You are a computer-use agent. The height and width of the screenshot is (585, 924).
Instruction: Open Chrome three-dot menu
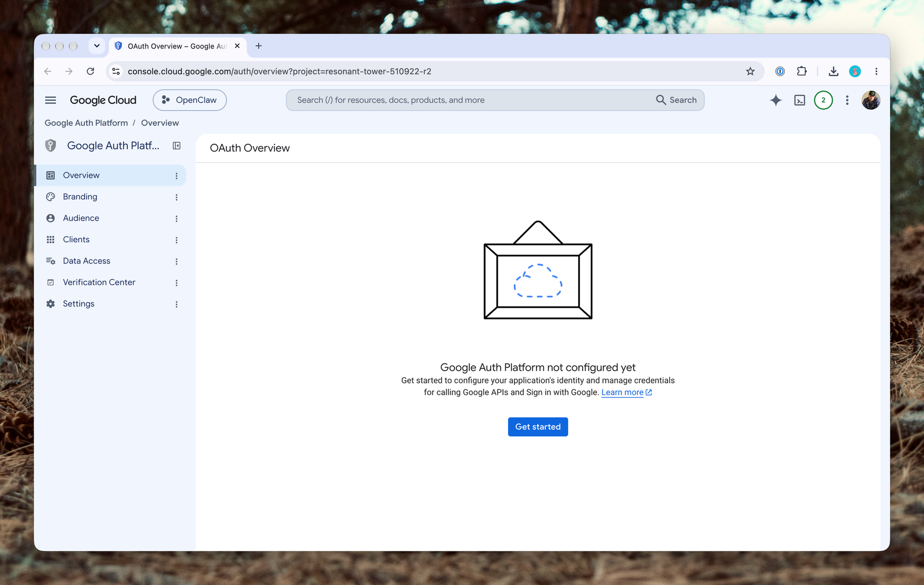point(876,71)
